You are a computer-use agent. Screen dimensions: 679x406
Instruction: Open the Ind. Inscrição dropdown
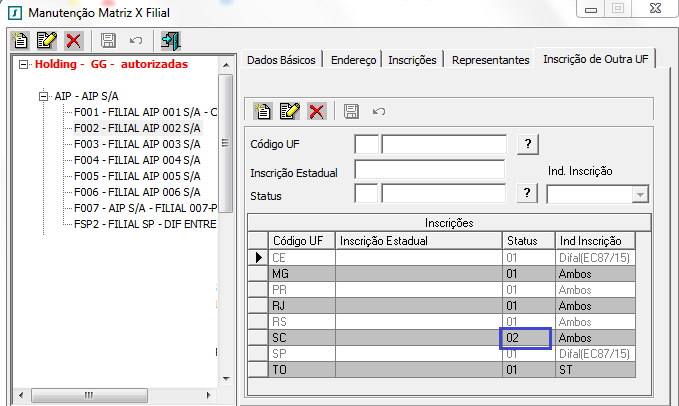pos(640,194)
